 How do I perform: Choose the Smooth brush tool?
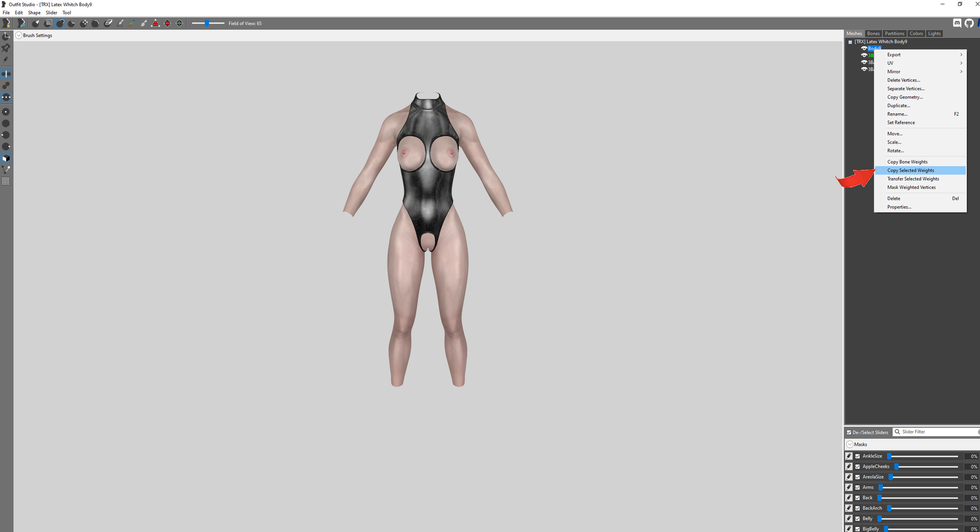pyautogui.click(x=96, y=23)
